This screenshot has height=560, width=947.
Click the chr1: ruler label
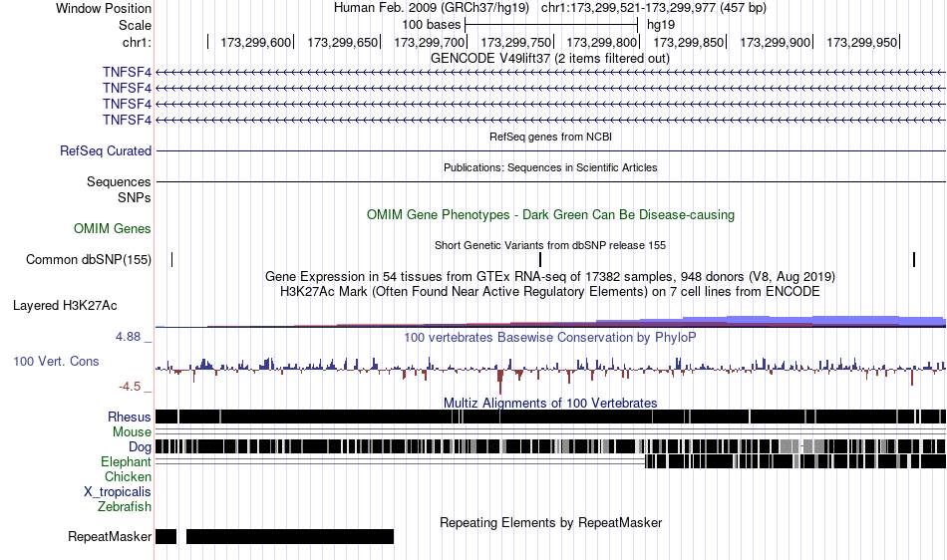tap(137, 42)
